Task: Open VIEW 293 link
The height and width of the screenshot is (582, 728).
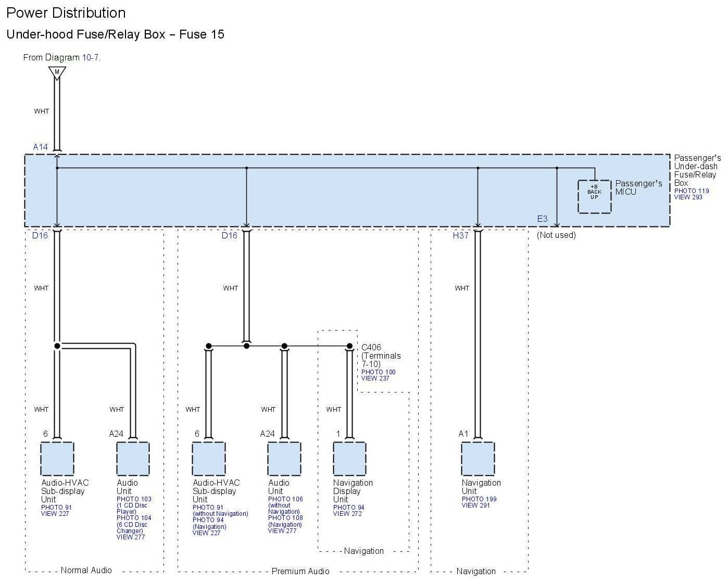Action: tap(688, 197)
